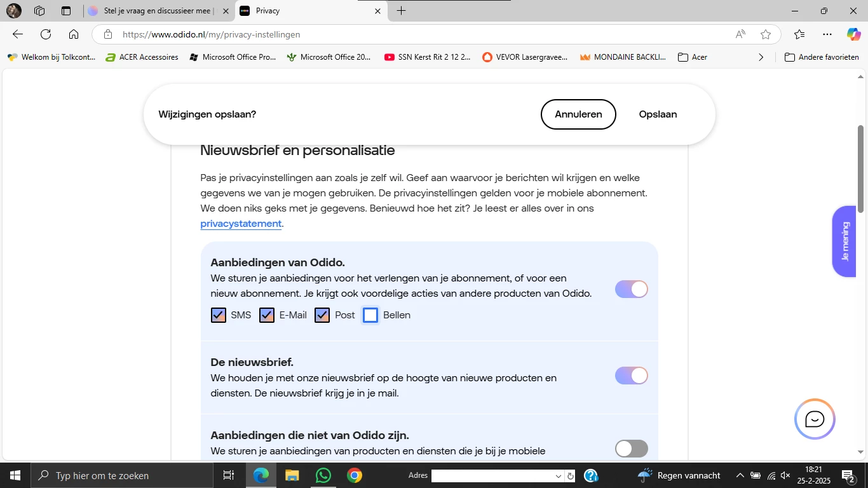Check battery status in the system tray
The image size is (868, 488).
[756, 475]
